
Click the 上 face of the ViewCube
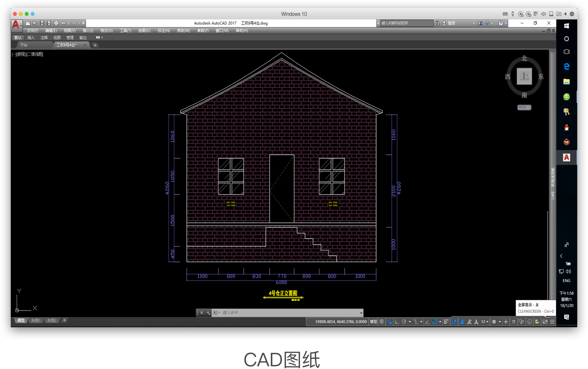click(524, 76)
